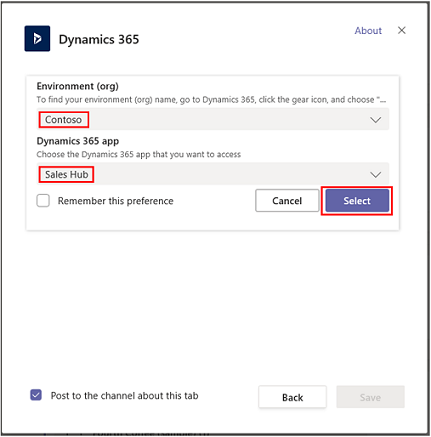431x437 pixels.
Task: Click the Sales Hub app value
Action: pos(66,174)
